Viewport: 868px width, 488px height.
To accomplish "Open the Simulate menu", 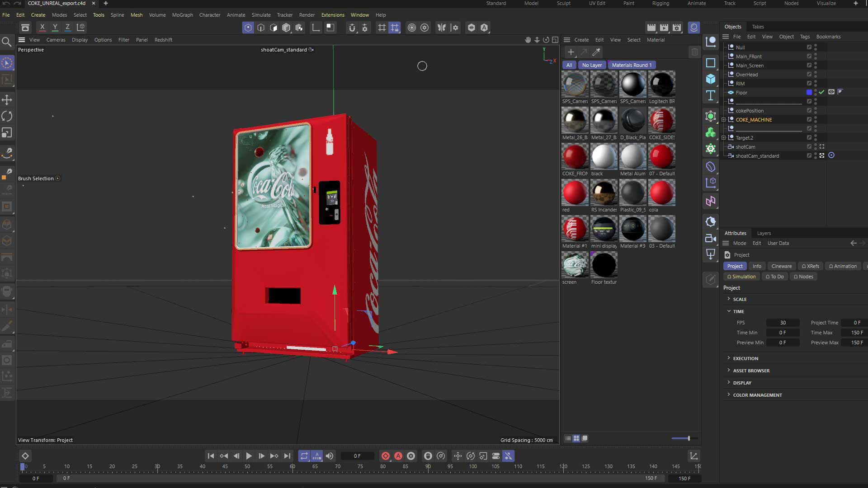I will point(261,15).
